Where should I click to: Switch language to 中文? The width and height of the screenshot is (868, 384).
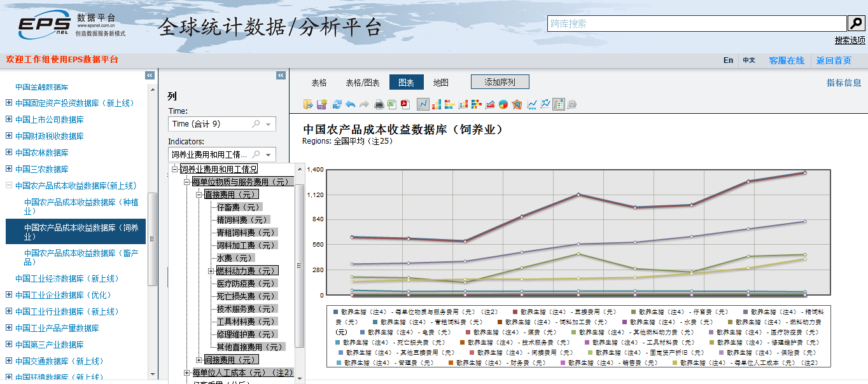click(x=749, y=60)
